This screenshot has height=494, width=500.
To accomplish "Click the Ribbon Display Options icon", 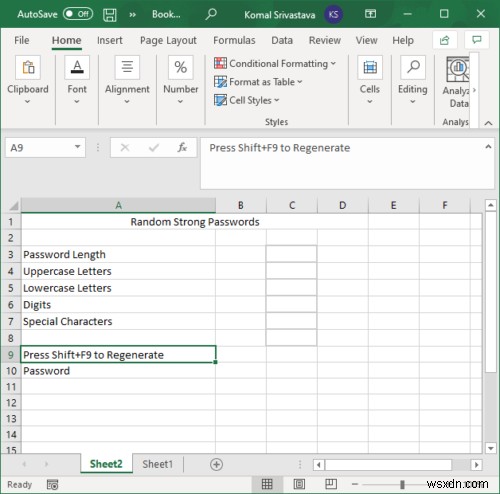I will point(370,14).
